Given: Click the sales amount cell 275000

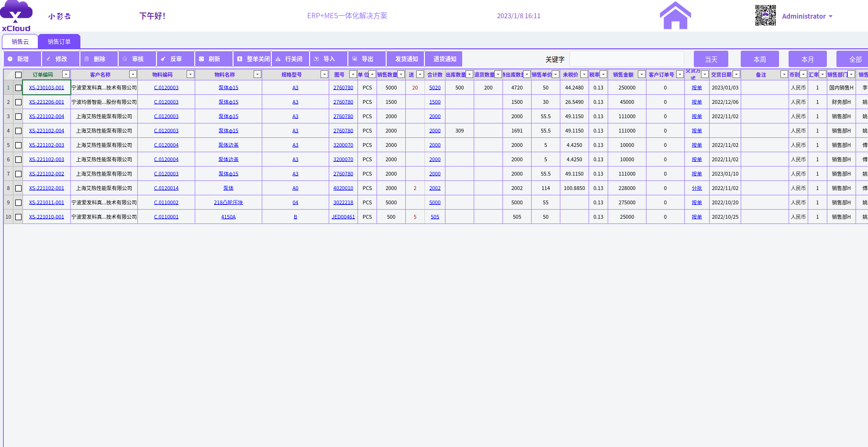Looking at the screenshot, I should [x=627, y=202].
